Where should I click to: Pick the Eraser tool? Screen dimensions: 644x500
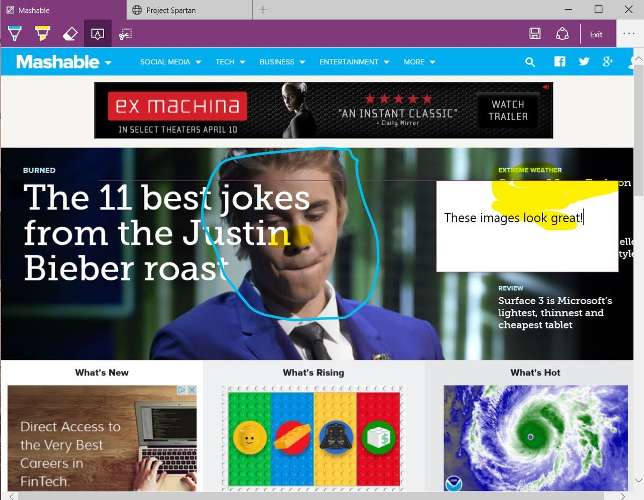click(70, 34)
